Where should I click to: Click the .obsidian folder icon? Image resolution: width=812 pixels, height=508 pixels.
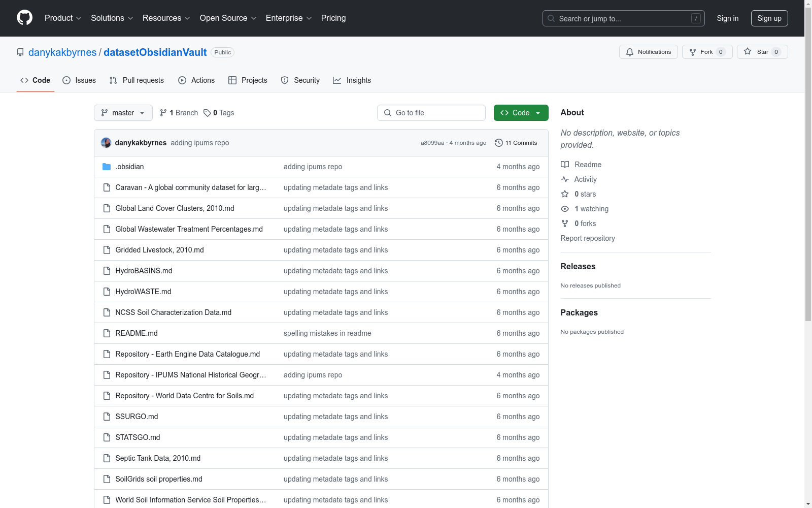click(x=107, y=167)
